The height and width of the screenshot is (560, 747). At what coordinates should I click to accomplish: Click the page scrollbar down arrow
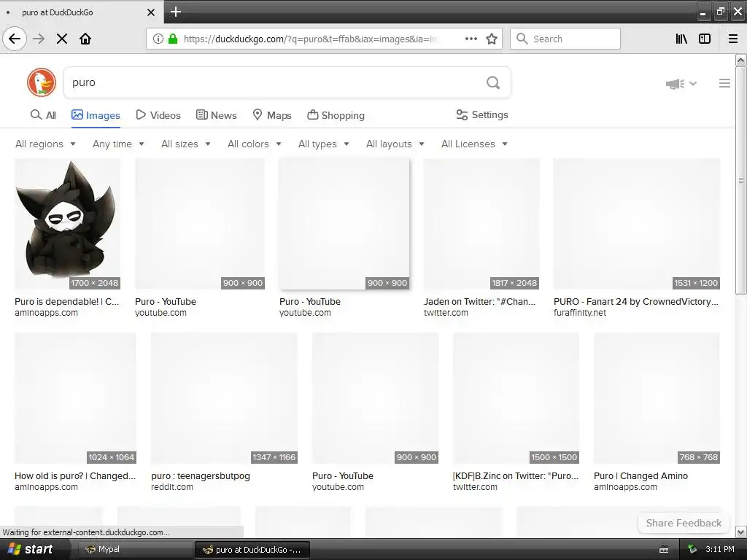click(741, 532)
